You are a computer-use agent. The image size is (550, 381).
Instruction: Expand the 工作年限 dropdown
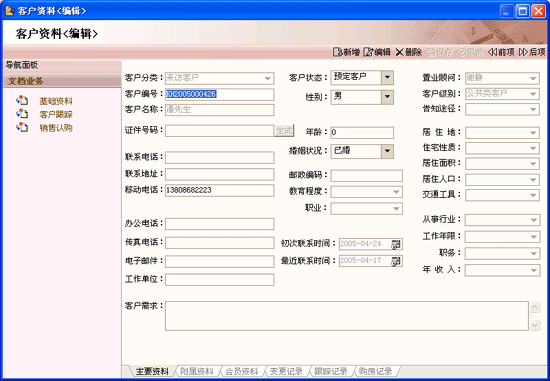point(534,237)
